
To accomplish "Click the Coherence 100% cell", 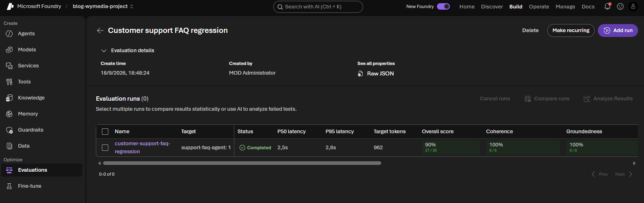I will point(523,148).
